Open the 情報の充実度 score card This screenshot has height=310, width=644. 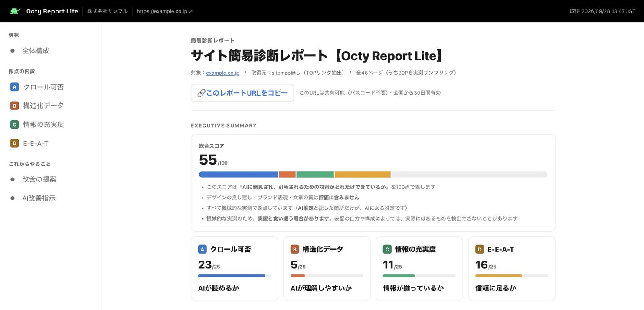click(x=419, y=269)
